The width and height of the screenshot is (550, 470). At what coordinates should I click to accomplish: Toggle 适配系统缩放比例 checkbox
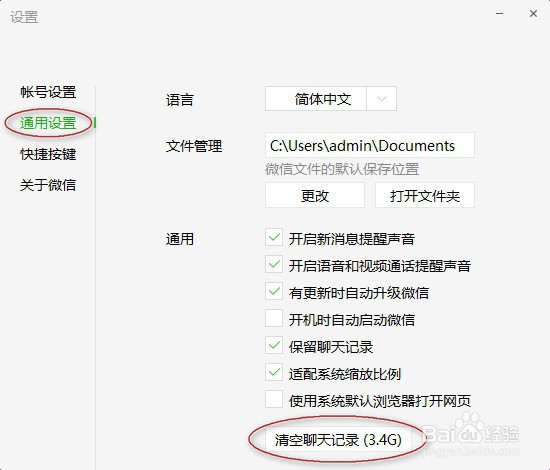pyautogui.click(x=274, y=372)
